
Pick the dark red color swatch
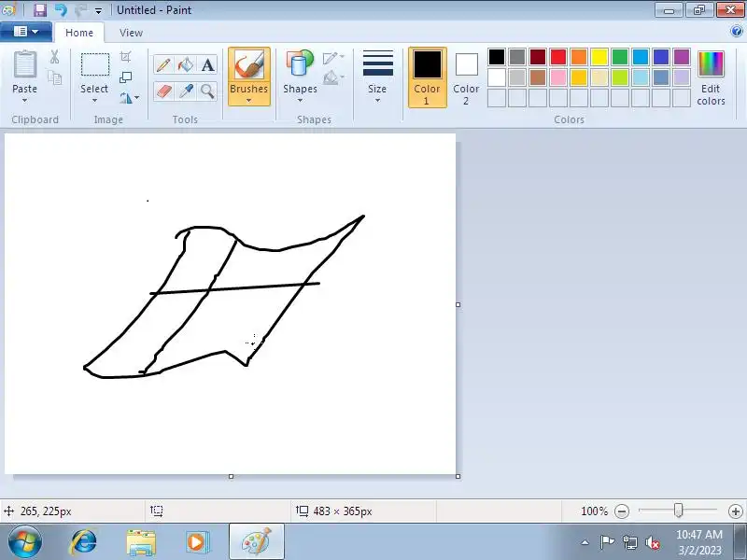(x=538, y=57)
